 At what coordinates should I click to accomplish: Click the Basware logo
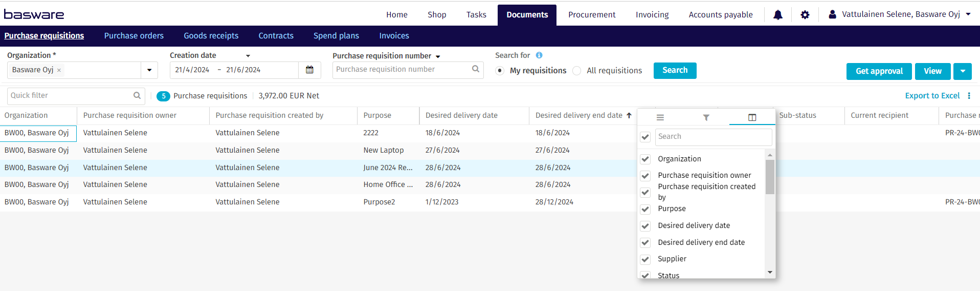[34, 14]
